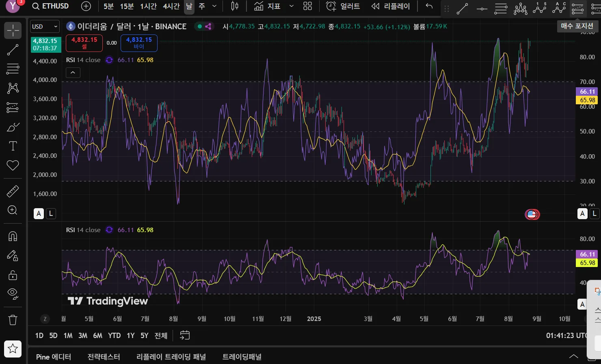The height and width of the screenshot is (364, 601).
Task: Delete drawings with trash icon
Action: pos(13,320)
